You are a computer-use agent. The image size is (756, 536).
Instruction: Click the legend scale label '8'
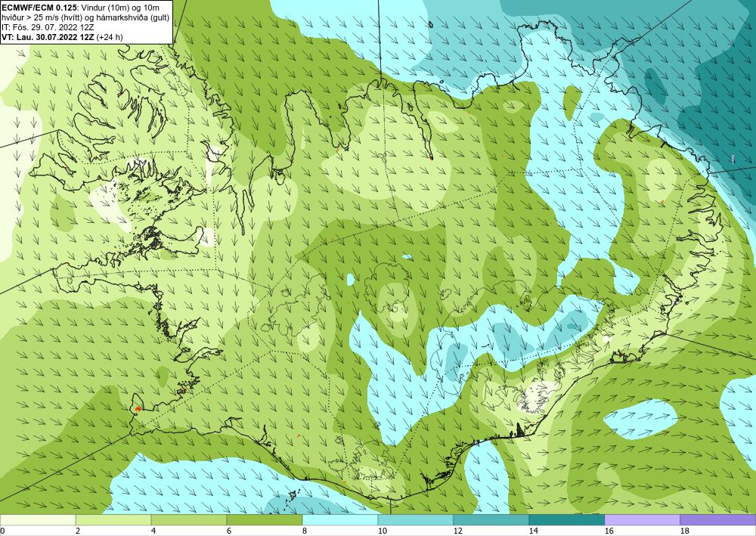[305, 531]
